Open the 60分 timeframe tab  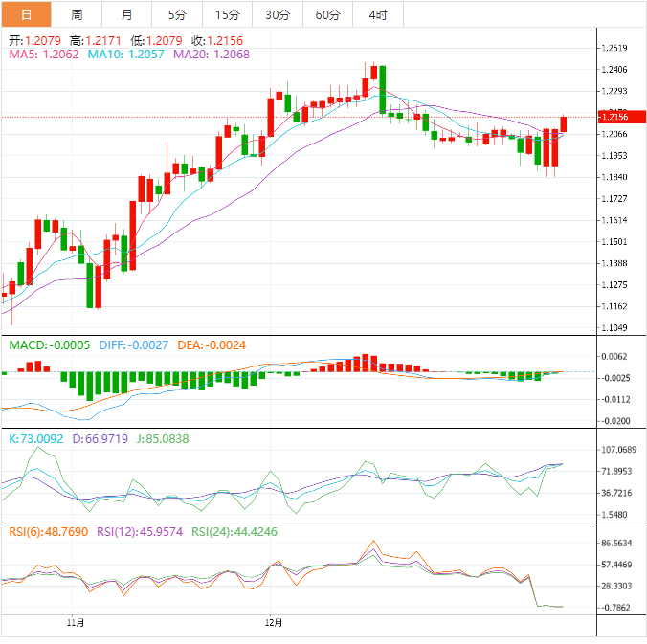coord(328,15)
